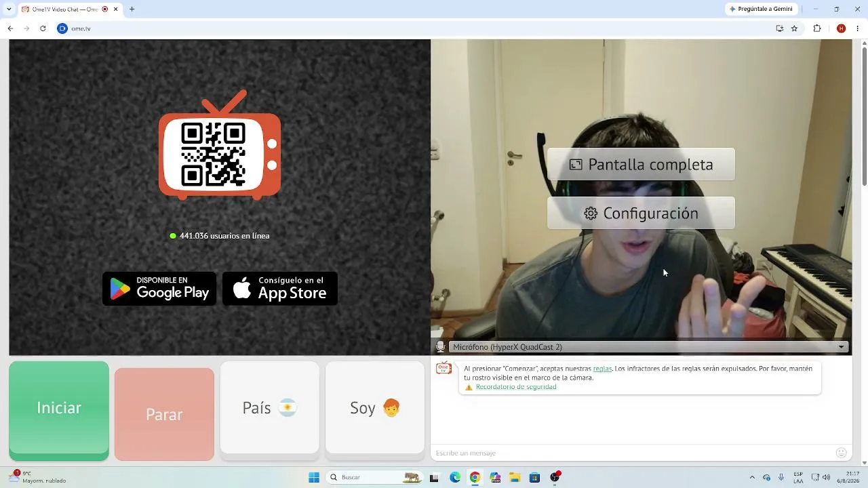The height and width of the screenshot is (488, 868).
Task: Open Microsoft Edge from the taskbar
Action: 455,478
